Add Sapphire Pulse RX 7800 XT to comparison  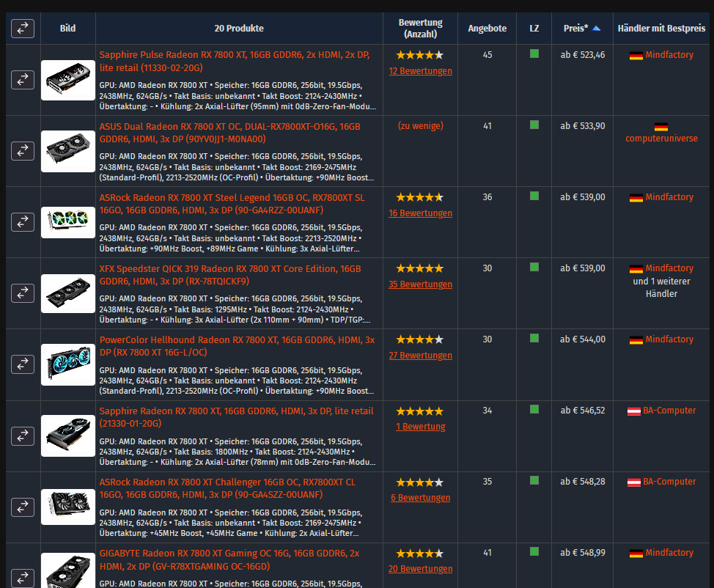(23, 80)
